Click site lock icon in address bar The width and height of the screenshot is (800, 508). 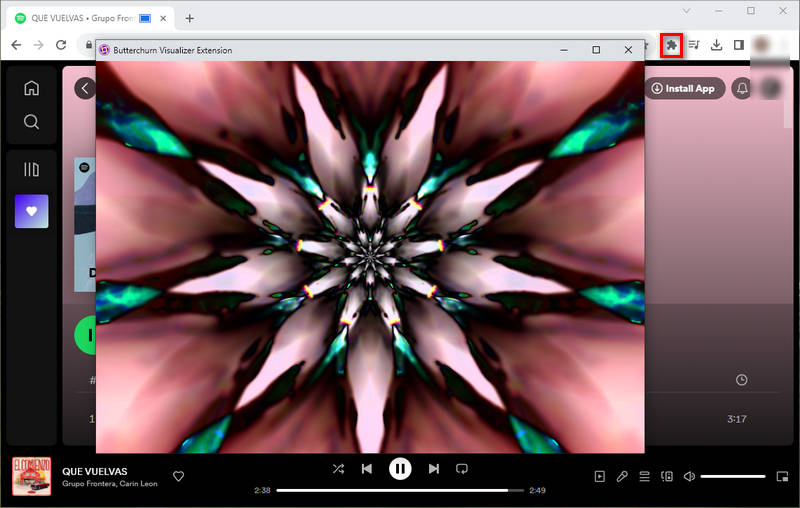click(89, 45)
